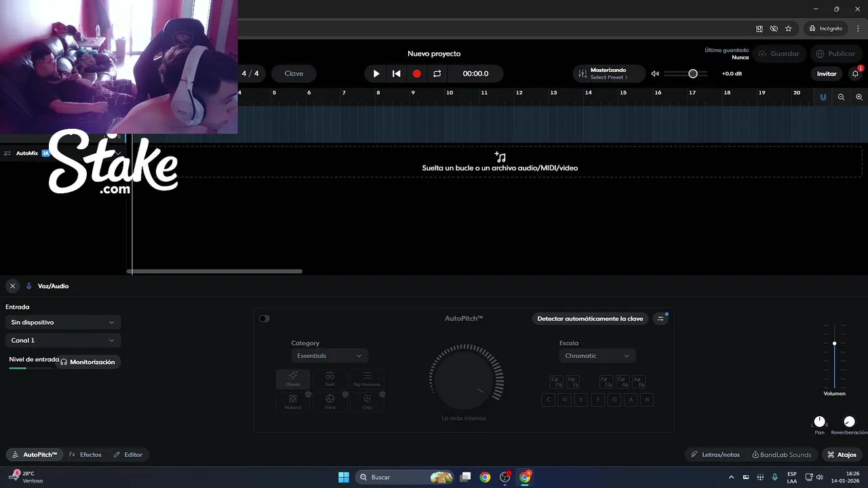Screen dimensions: 868x488
Task: Open the Clave key selector
Action: [x=294, y=73]
